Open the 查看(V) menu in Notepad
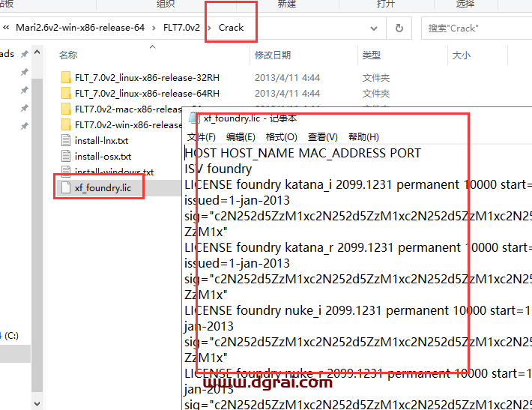Screen dimensions: 532x410 (323, 136)
